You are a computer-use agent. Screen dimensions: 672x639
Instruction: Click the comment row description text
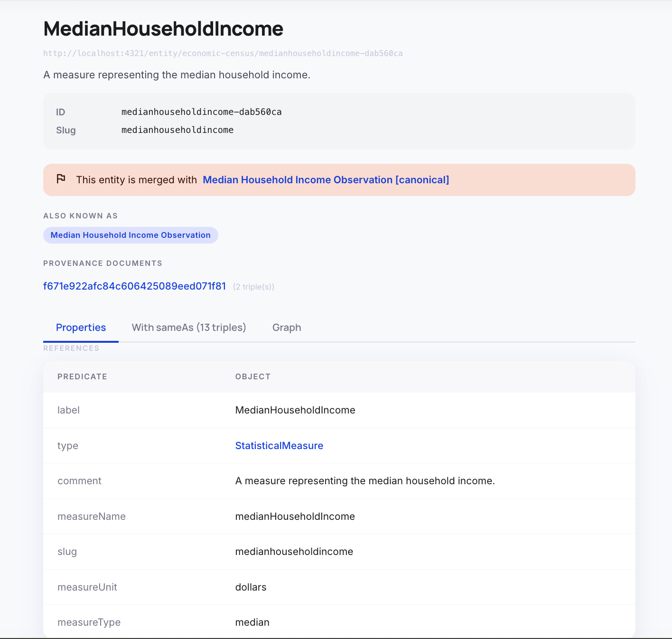click(365, 481)
